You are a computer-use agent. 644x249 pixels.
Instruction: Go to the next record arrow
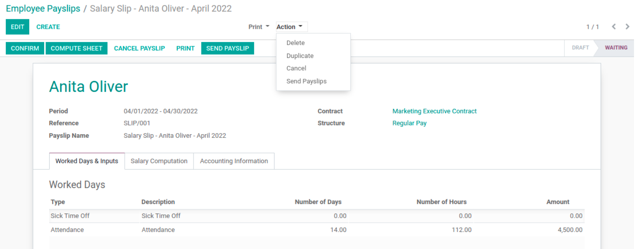click(x=627, y=27)
